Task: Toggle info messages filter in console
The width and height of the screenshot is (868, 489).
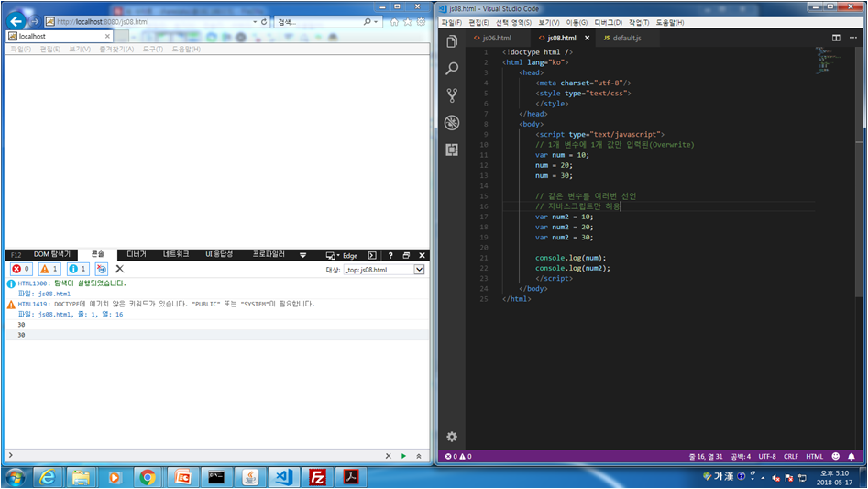Action: click(x=78, y=269)
